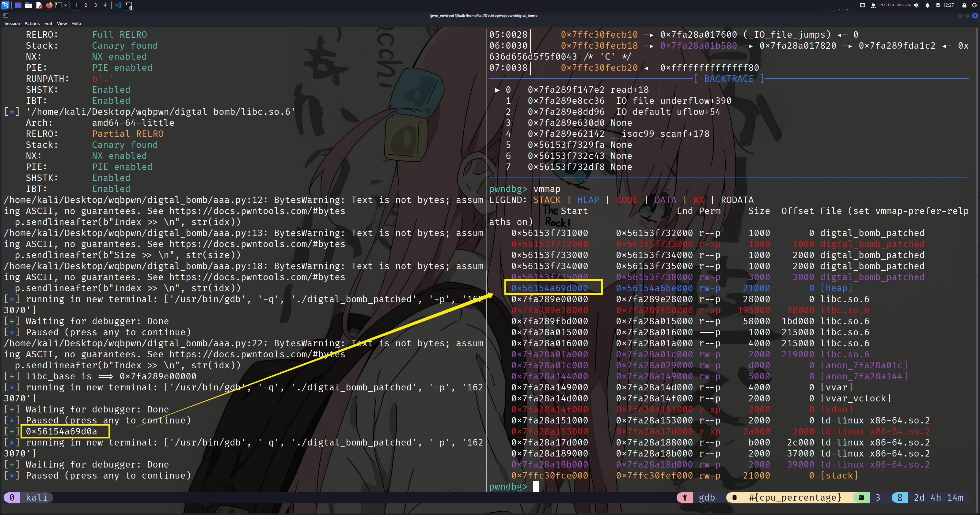980x515 pixels.
Task: Open a new terminal from the panel launcher
Action: [x=59, y=5]
